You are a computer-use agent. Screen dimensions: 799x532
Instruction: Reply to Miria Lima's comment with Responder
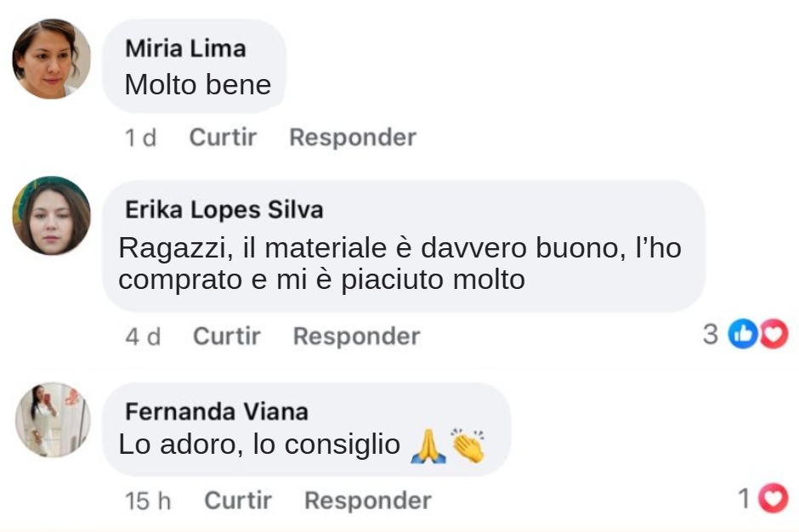pyautogui.click(x=353, y=138)
